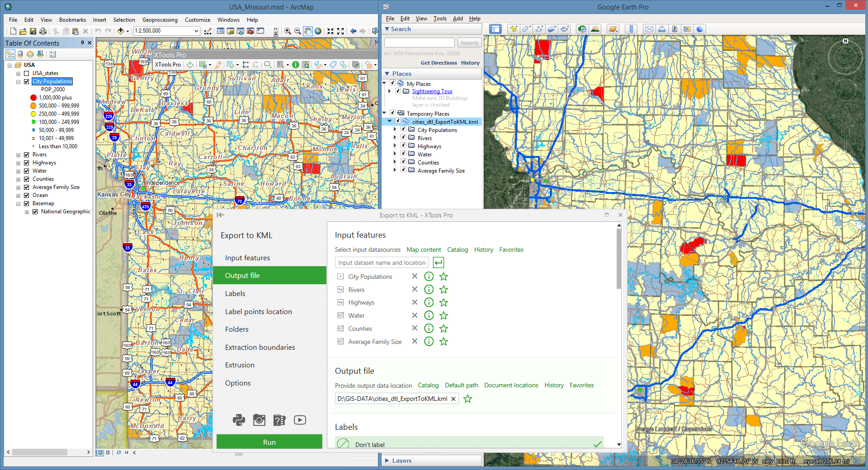
Task: Uncheck Counties folder in Google Earth Places
Action: pyautogui.click(x=403, y=162)
